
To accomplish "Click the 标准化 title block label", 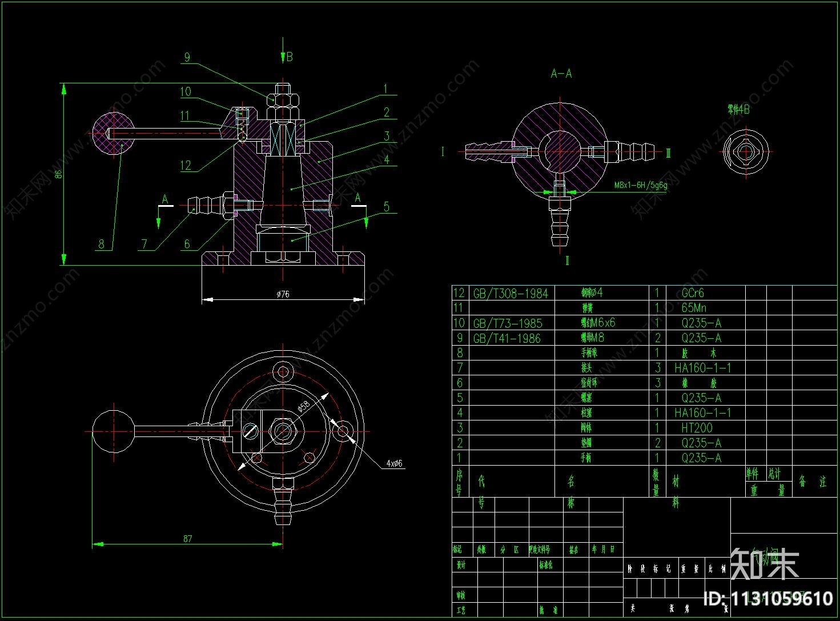I will coord(546,564).
